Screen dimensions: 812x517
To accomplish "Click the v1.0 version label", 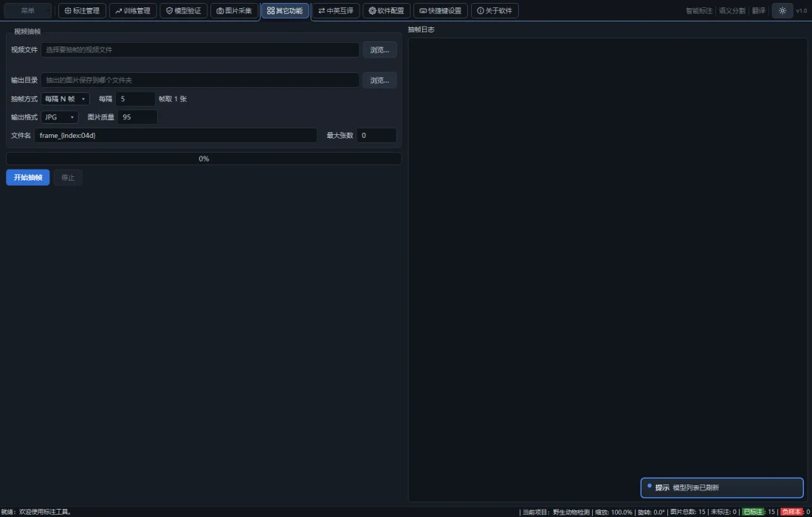I will coord(801,11).
